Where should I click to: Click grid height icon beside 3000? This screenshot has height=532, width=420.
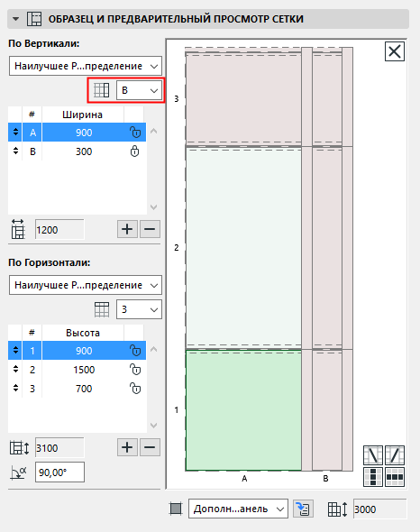(338, 509)
